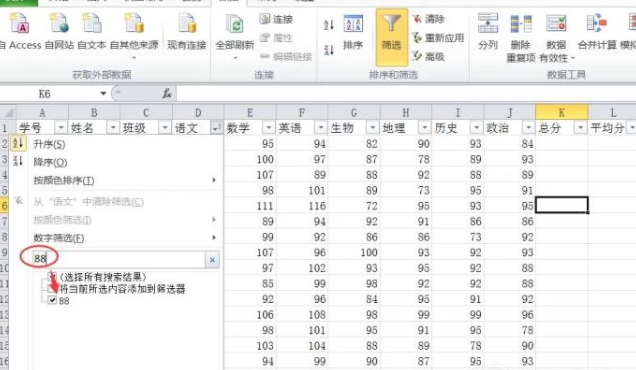636x370 pixels.
Task: Open 数字筛选(F) submenu
Action: [116, 238]
